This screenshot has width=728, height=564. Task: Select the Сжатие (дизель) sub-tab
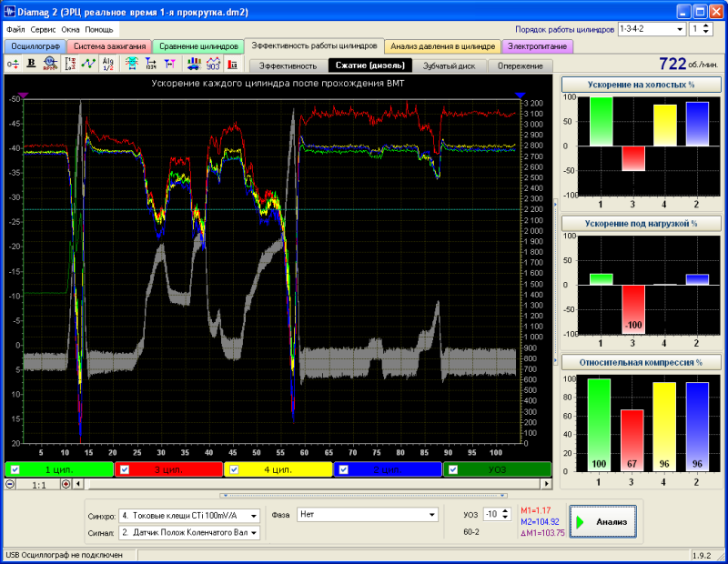click(370, 65)
